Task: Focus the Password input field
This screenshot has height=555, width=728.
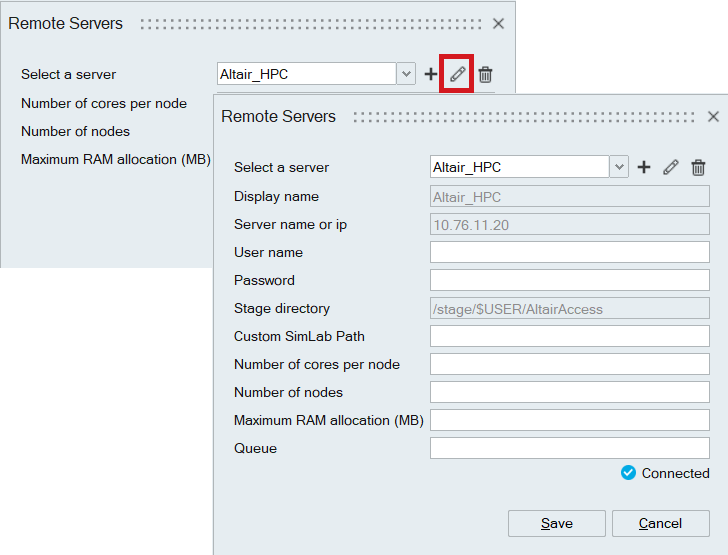Action: pyautogui.click(x=569, y=280)
